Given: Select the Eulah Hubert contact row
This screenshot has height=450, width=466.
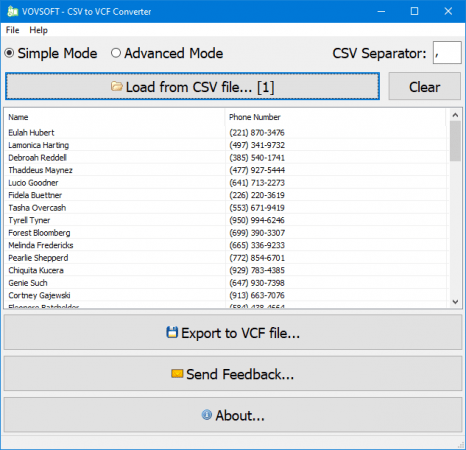Looking at the screenshot, I should click(226, 132).
